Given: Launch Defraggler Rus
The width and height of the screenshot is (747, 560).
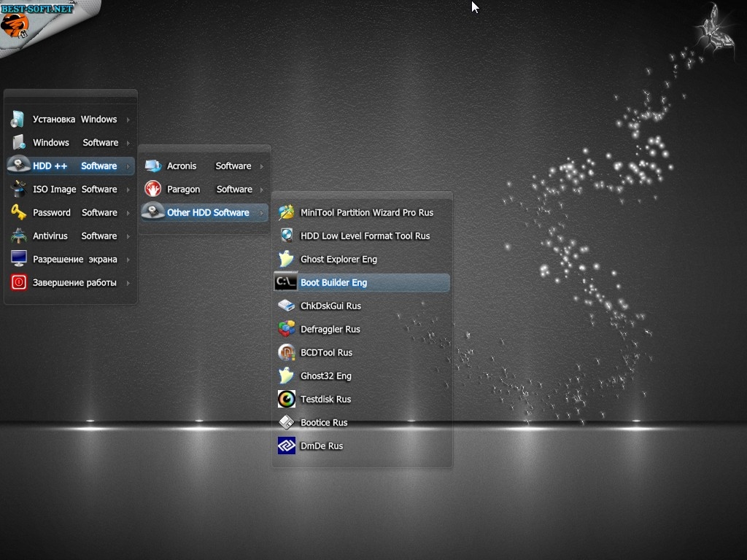Looking at the screenshot, I should coord(362,329).
